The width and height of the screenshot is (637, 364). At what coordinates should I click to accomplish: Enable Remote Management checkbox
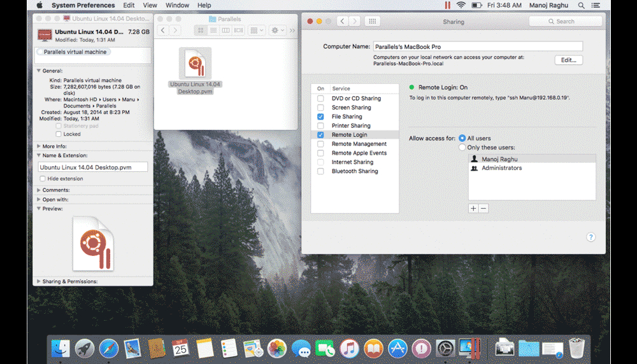coord(320,144)
